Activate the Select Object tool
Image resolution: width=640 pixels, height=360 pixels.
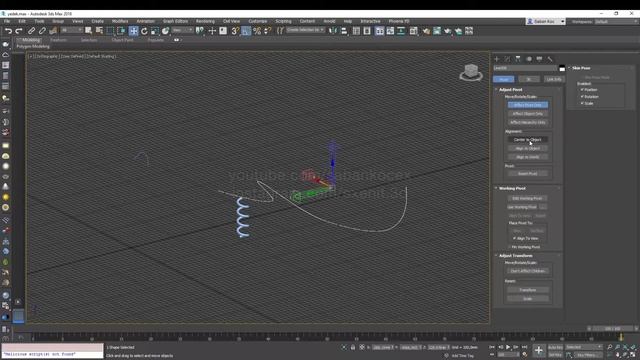coord(88,31)
